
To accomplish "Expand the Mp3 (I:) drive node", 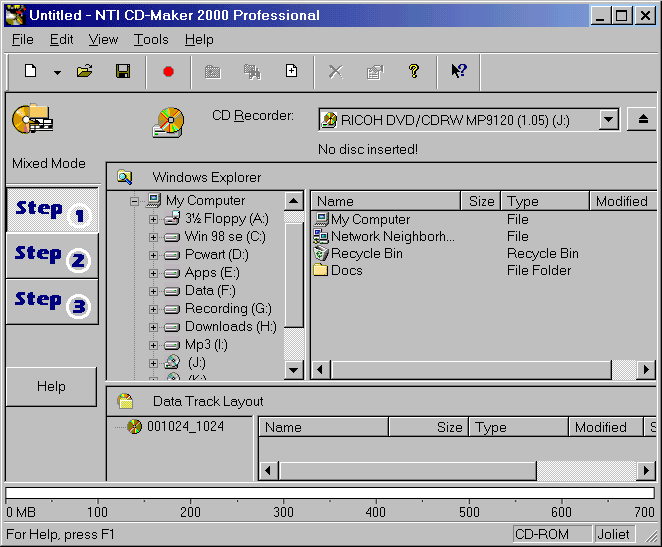I will [154, 345].
